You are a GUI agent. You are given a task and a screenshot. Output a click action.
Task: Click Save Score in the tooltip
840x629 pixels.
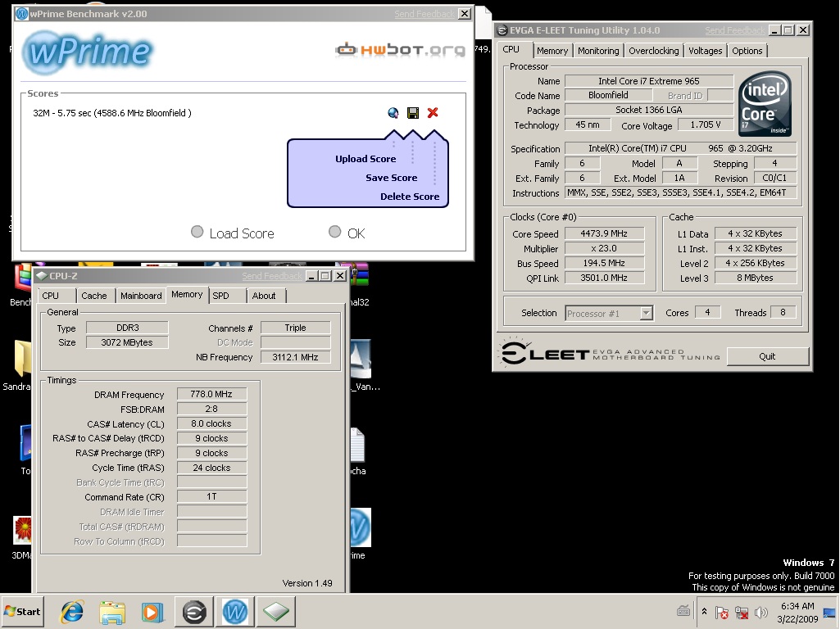pyautogui.click(x=391, y=178)
